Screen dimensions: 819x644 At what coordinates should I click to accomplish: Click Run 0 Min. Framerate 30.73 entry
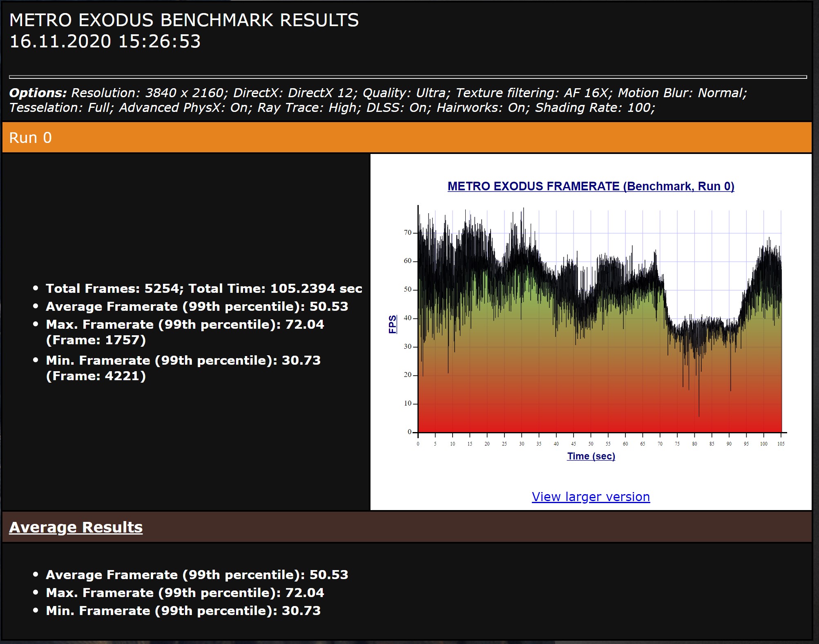tap(183, 361)
